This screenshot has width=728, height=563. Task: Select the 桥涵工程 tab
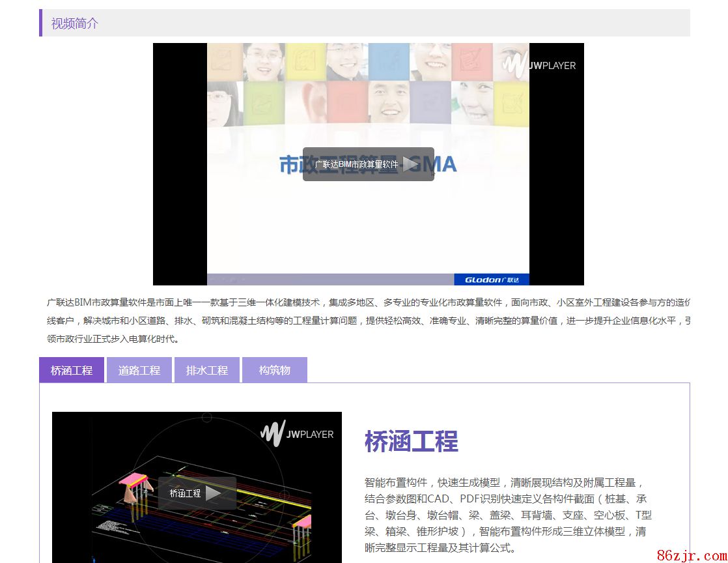click(72, 370)
